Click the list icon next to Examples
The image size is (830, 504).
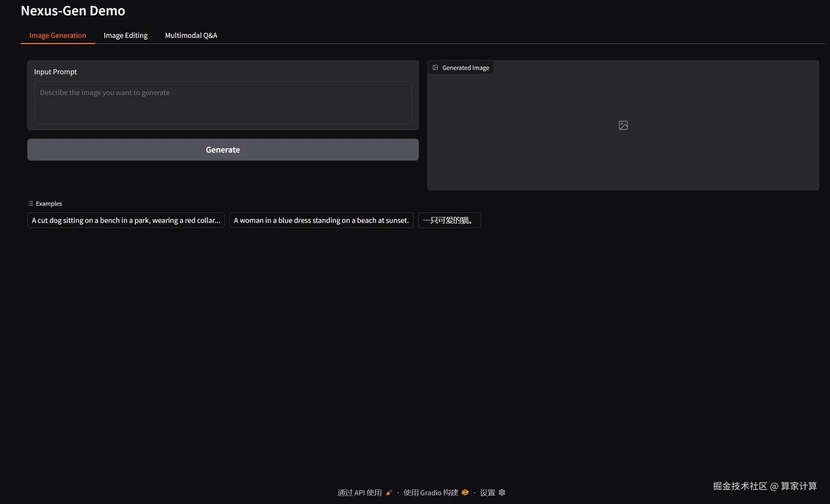[x=31, y=204]
